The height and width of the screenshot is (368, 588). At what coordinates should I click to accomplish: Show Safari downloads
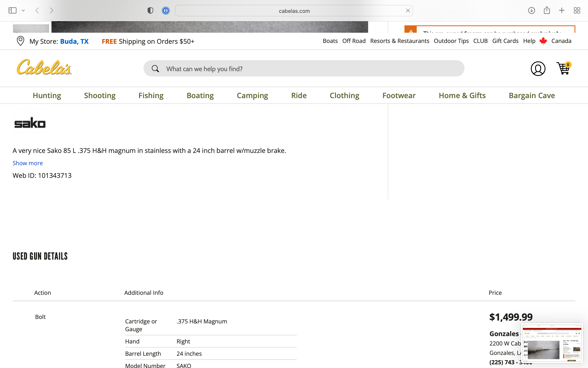coord(531,10)
